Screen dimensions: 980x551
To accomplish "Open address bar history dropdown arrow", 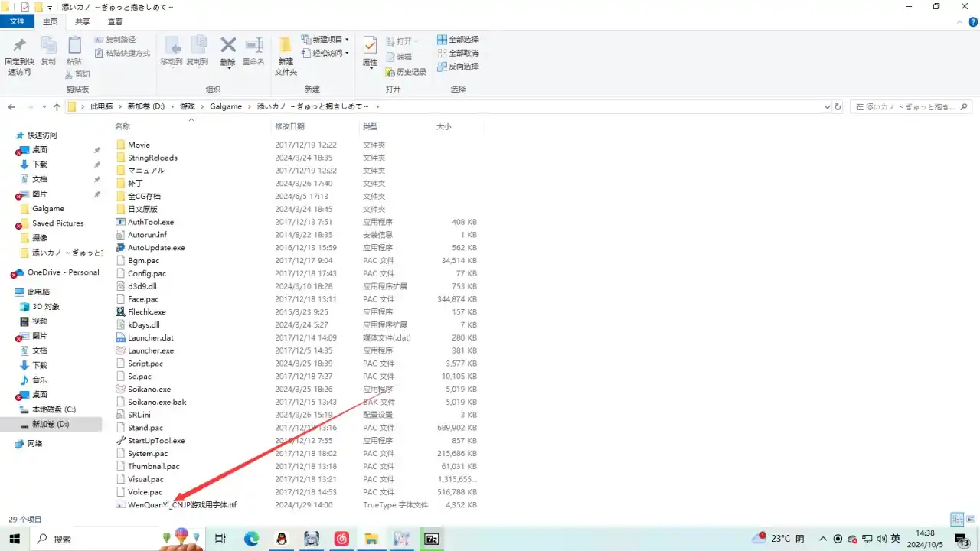I will coord(826,107).
